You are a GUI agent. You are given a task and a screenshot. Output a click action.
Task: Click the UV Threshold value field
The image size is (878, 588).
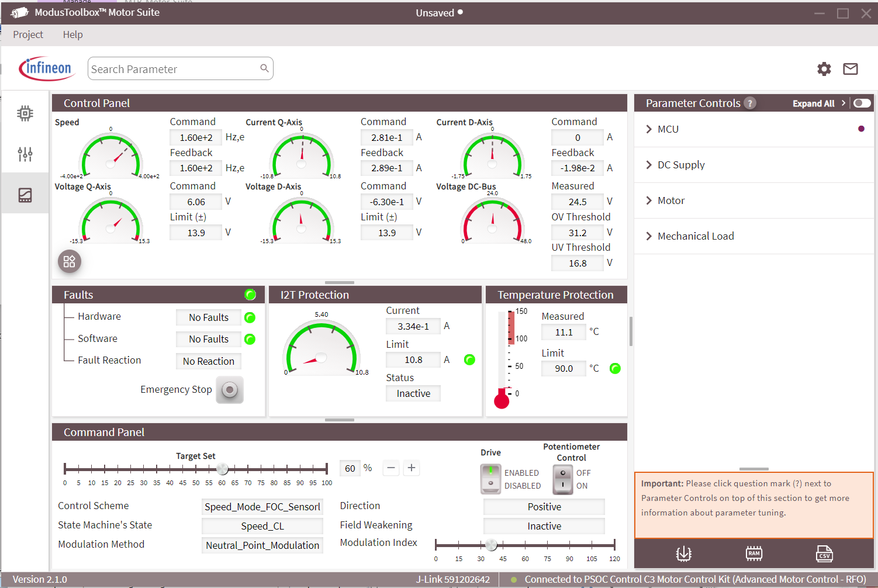pyautogui.click(x=578, y=264)
